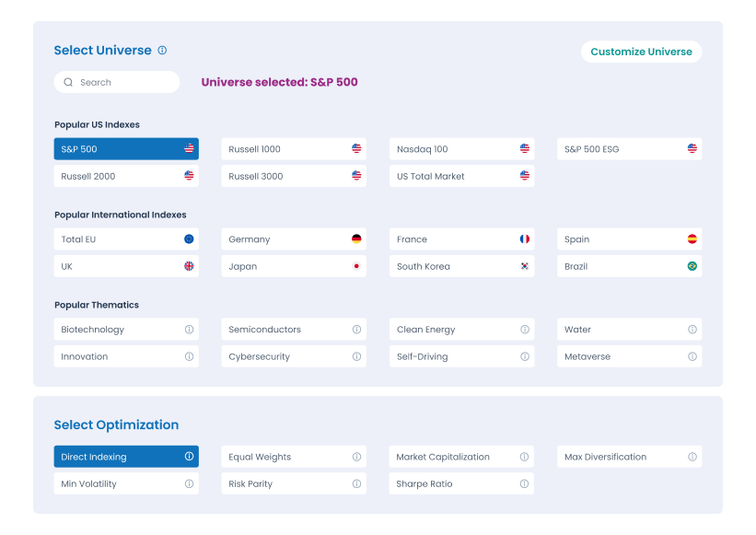Image resolution: width=756 pixels, height=535 pixels.
Task: Pick the France index
Action: click(x=462, y=239)
